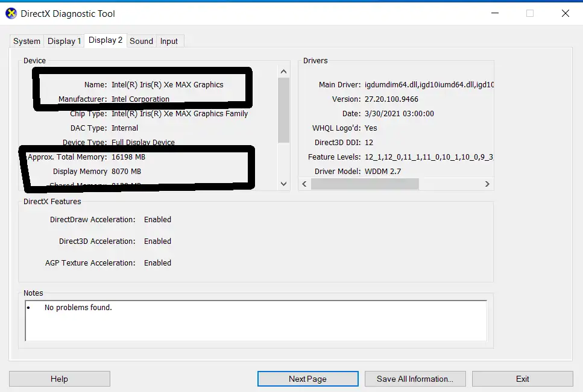
Task: Click Drivers panel scroll right arrow
Action: tap(487, 184)
